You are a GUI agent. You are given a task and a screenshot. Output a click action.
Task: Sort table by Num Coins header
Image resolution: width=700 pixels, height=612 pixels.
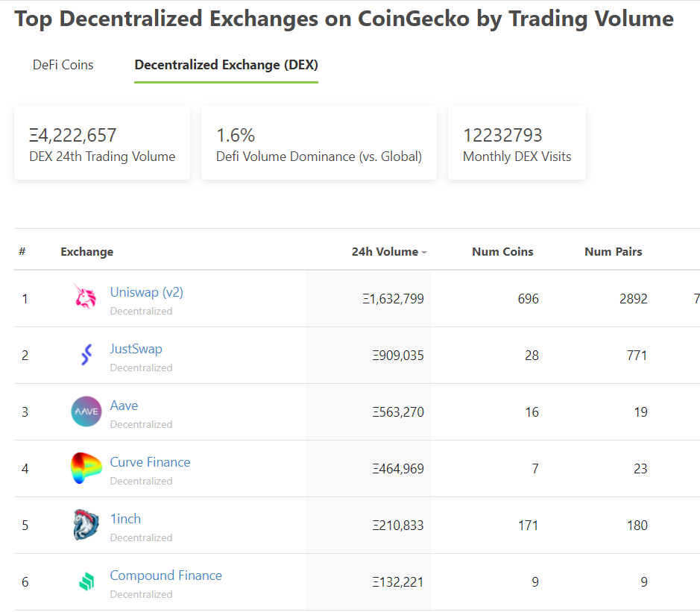(x=502, y=252)
